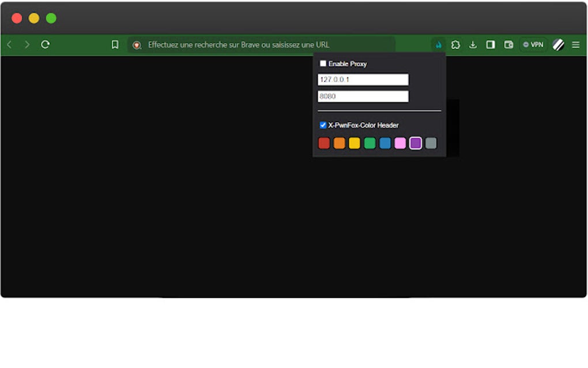Open the forward navigation arrow
588x368 pixels.
[27, 44]
